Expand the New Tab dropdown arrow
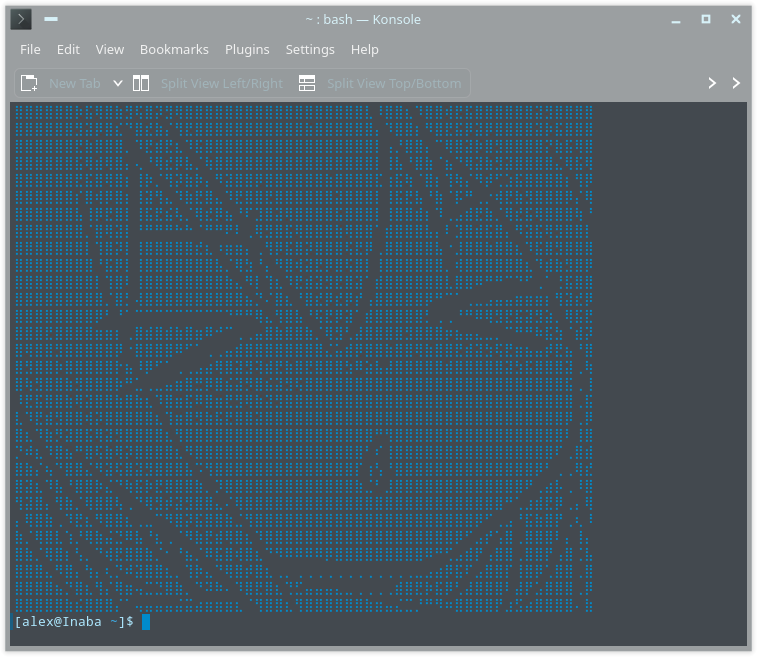 (x=117, y=83)
